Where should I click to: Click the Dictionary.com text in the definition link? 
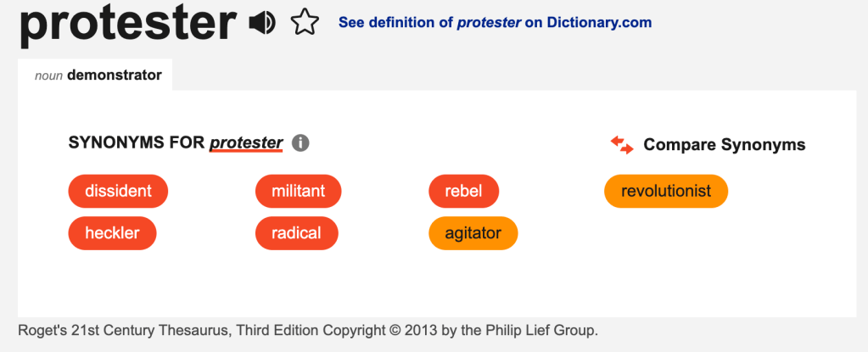tap(598, 23)
